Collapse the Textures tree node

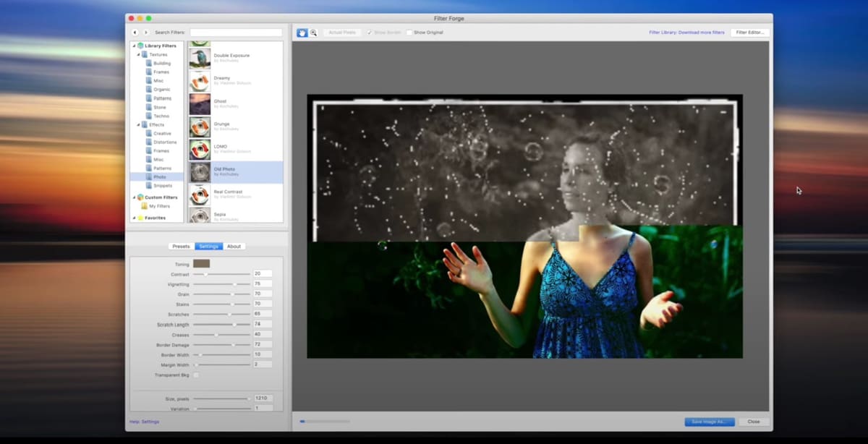point(138,54)
